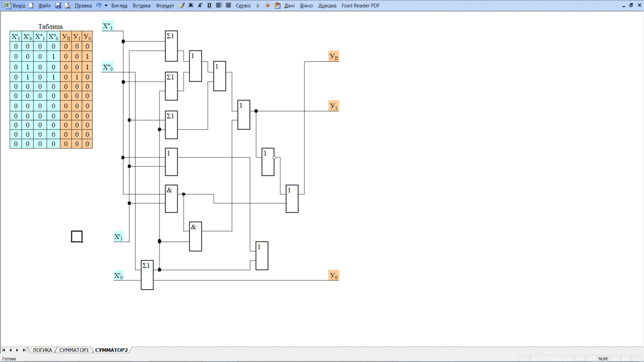Switch to the ЛОГИКА sheet tab
Image resolution: width=644 pixels, height=362 pixels.
42,350
